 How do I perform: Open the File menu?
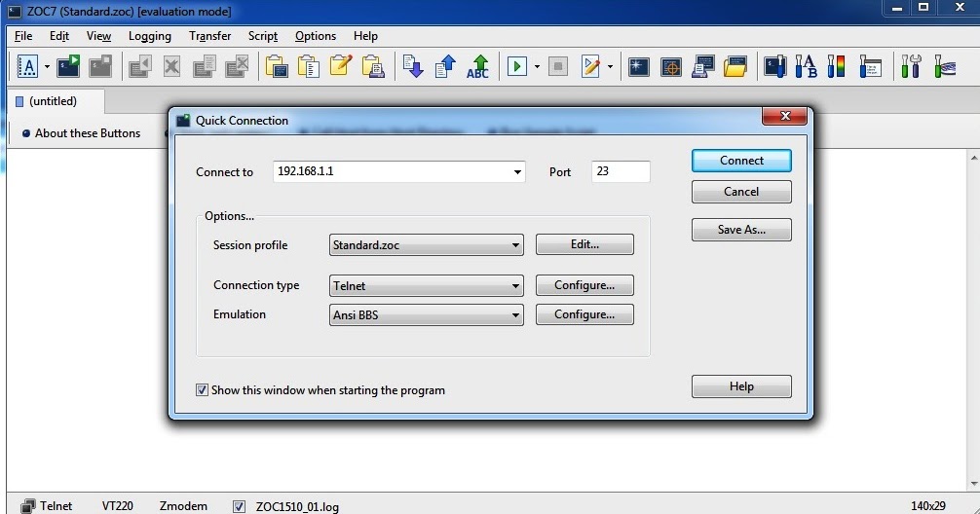point(23,36)
